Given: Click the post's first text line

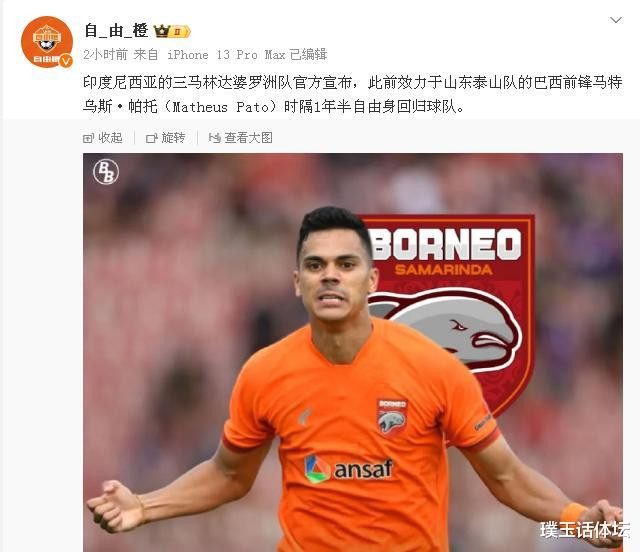Looking at the screenshot, I should pyautogui.click(x=353, y=83).
